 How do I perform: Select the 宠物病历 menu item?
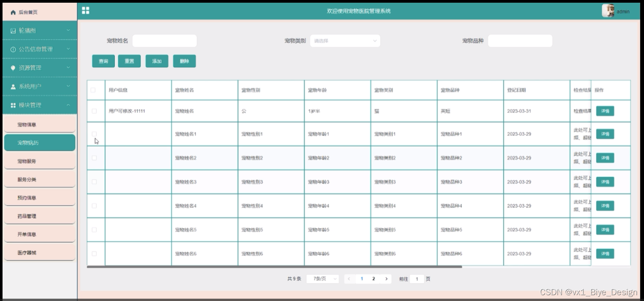39,143
